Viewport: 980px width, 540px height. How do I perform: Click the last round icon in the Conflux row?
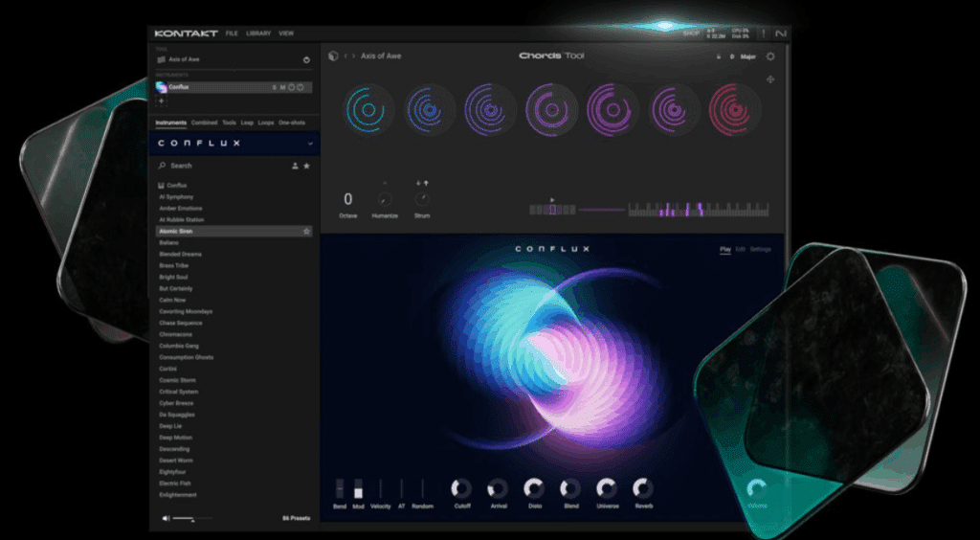point(300,87)
